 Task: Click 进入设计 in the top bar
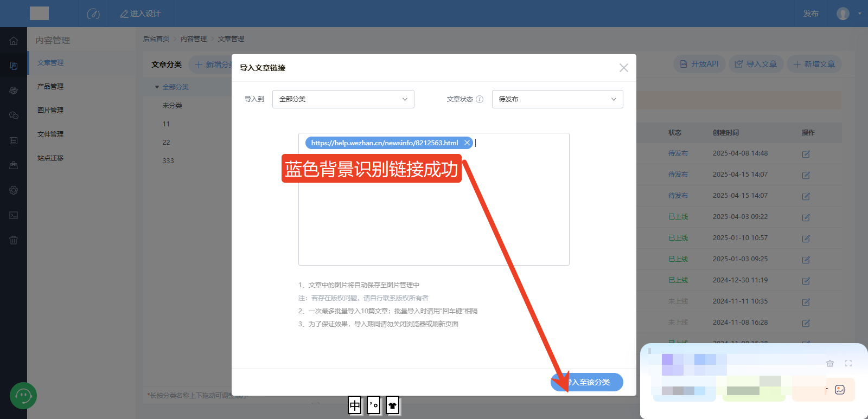[140, 14]
